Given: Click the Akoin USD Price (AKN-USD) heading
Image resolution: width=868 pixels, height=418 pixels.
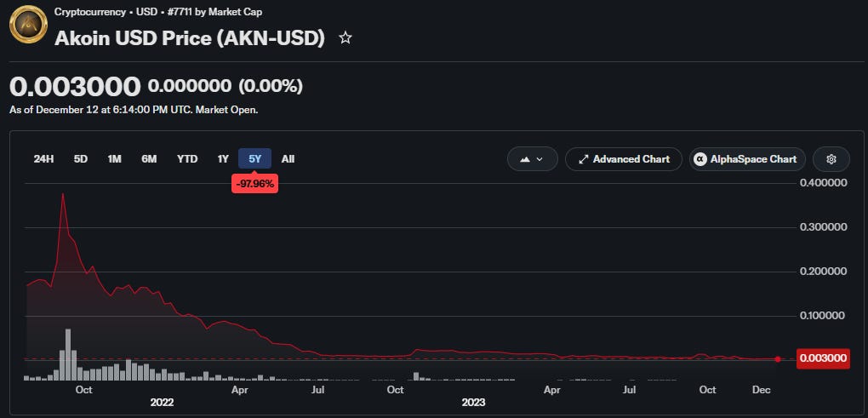Looking at the screenshot, I should pyautogui.click(x=189, y=38).
